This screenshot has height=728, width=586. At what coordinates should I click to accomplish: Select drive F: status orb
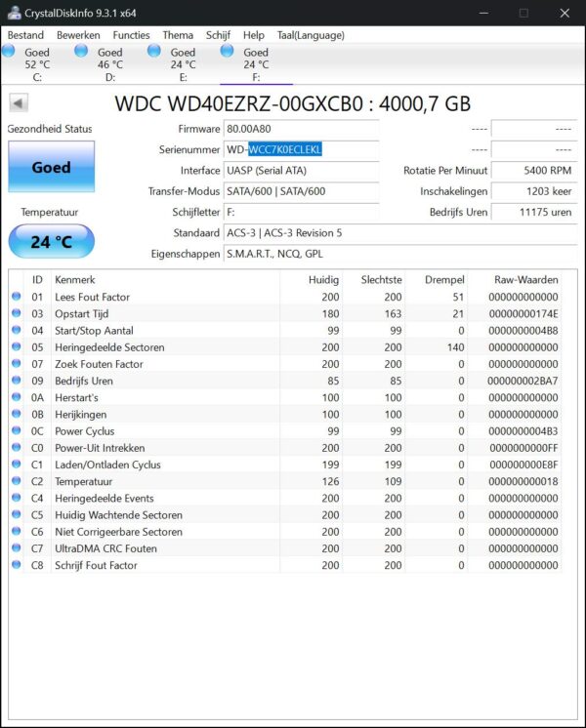click(228, 51)
